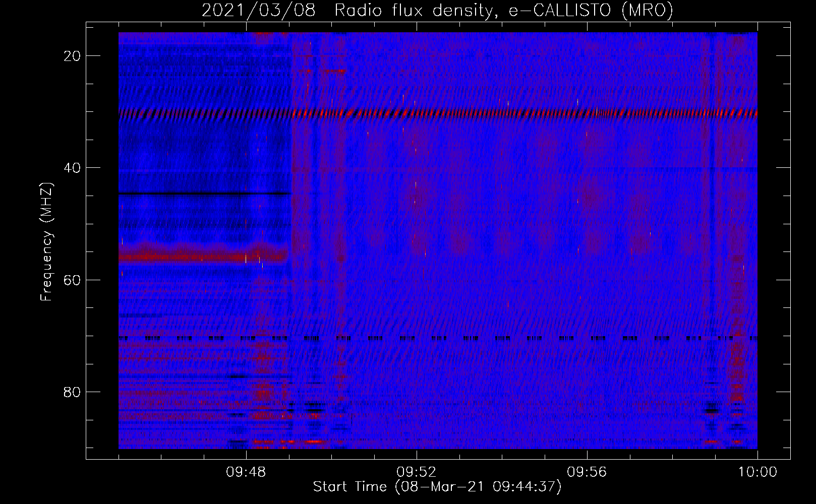The image size is (816, 504).
Task: Select the 'Frequency (MHZ)' axis label
Action: click(x=46, y=242)
